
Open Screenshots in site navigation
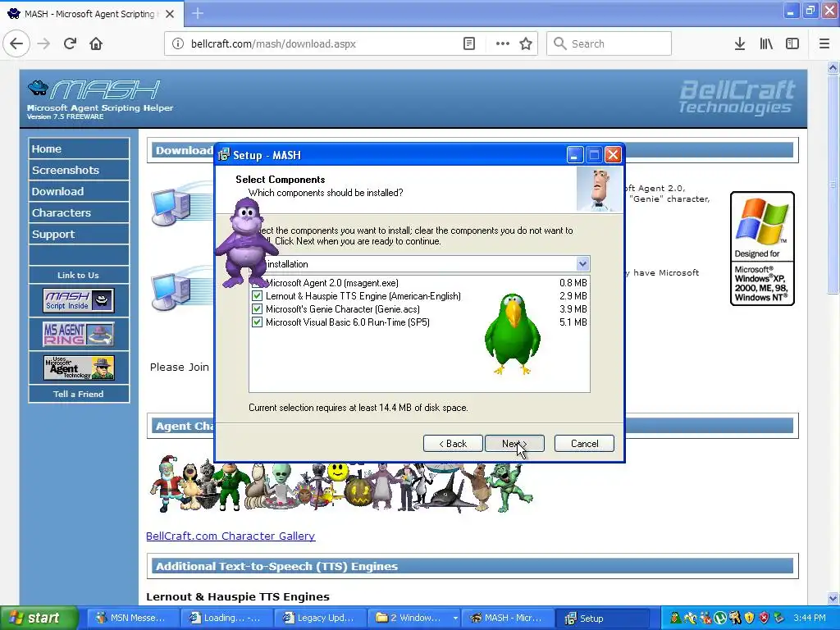click(79, 170)
